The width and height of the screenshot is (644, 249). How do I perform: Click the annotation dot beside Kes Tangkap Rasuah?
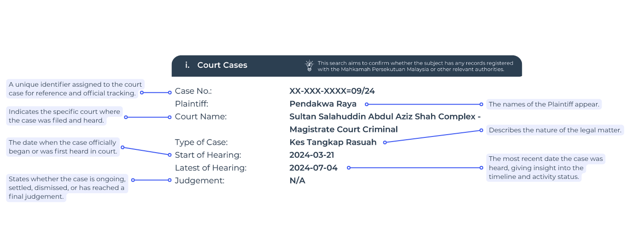pos(385,142)
